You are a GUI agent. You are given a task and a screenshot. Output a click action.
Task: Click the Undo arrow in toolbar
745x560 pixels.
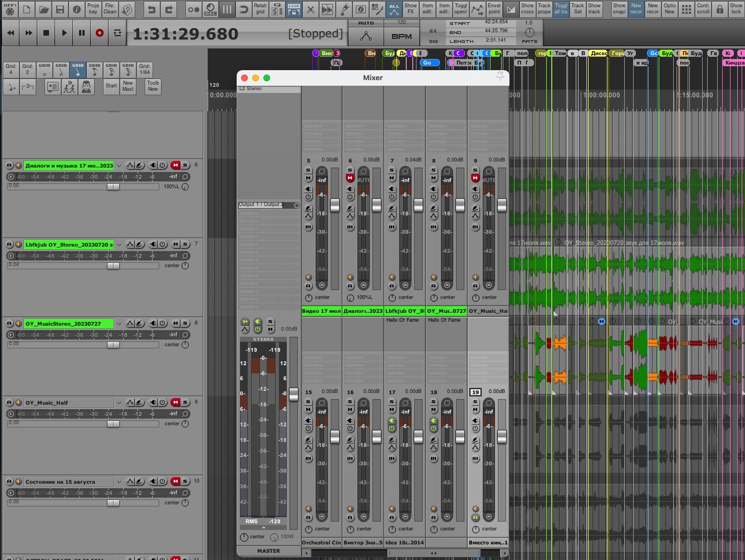point(151,9)
